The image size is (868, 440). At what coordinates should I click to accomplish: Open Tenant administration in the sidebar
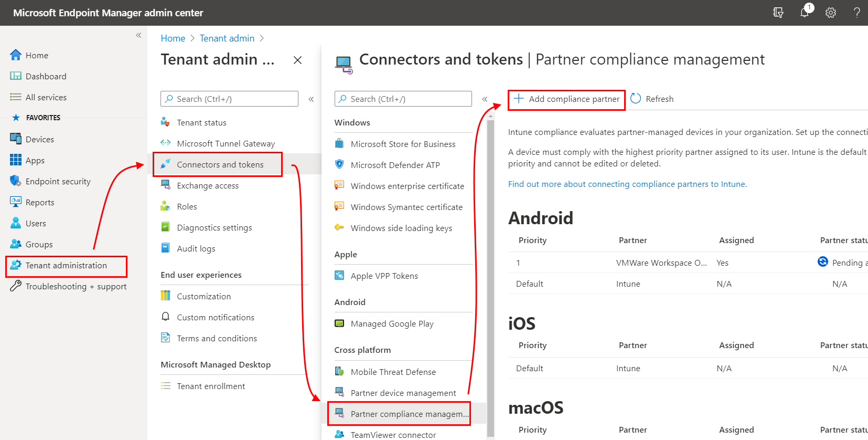point(66,266)
